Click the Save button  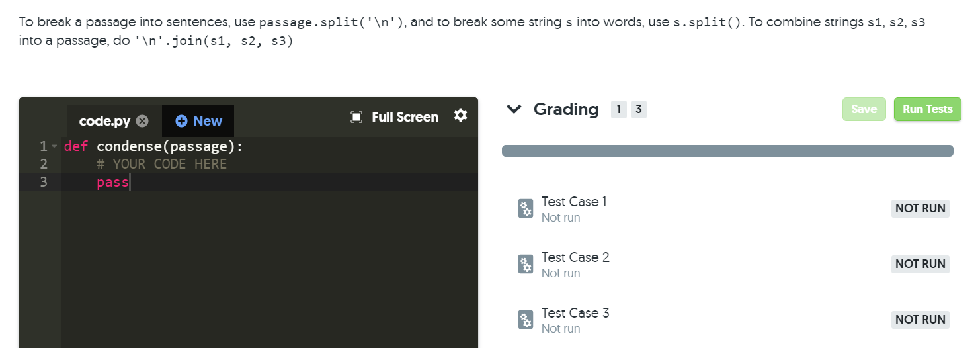864,109
